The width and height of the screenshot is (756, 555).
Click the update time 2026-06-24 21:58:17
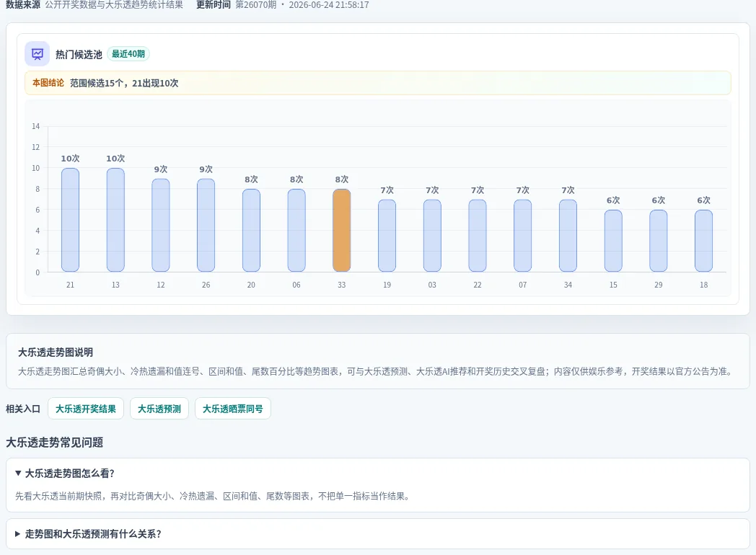click(329, 5)
